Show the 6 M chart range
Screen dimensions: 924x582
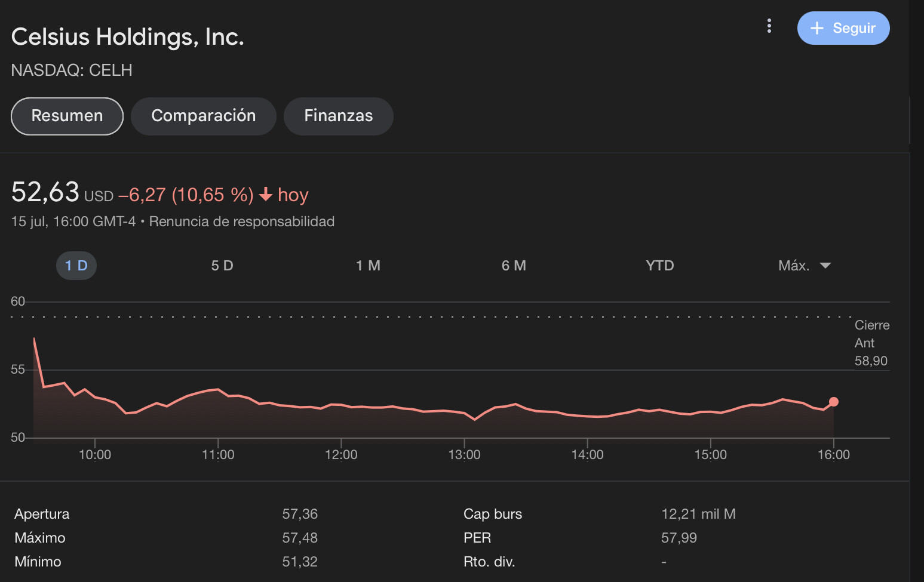[514, 266]
